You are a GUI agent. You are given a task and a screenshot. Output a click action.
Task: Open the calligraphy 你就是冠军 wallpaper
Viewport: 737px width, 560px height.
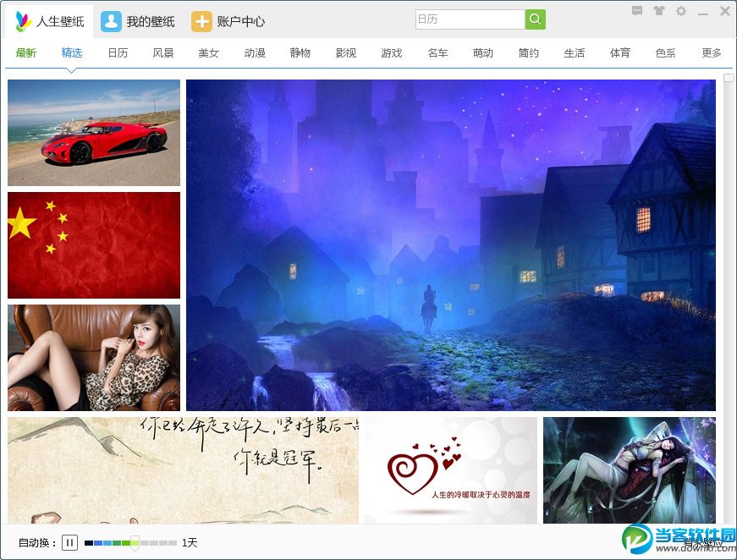point(183,470)
